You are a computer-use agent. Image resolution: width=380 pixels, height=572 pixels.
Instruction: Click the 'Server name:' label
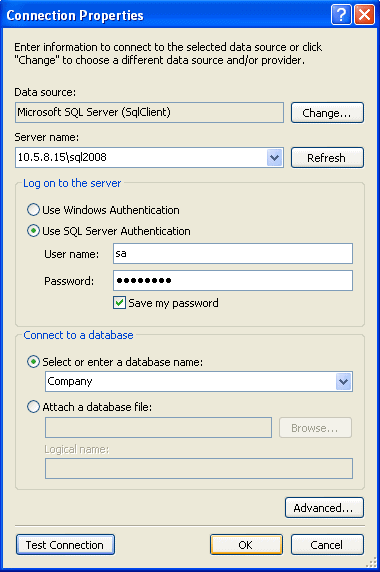pos(46,137)
